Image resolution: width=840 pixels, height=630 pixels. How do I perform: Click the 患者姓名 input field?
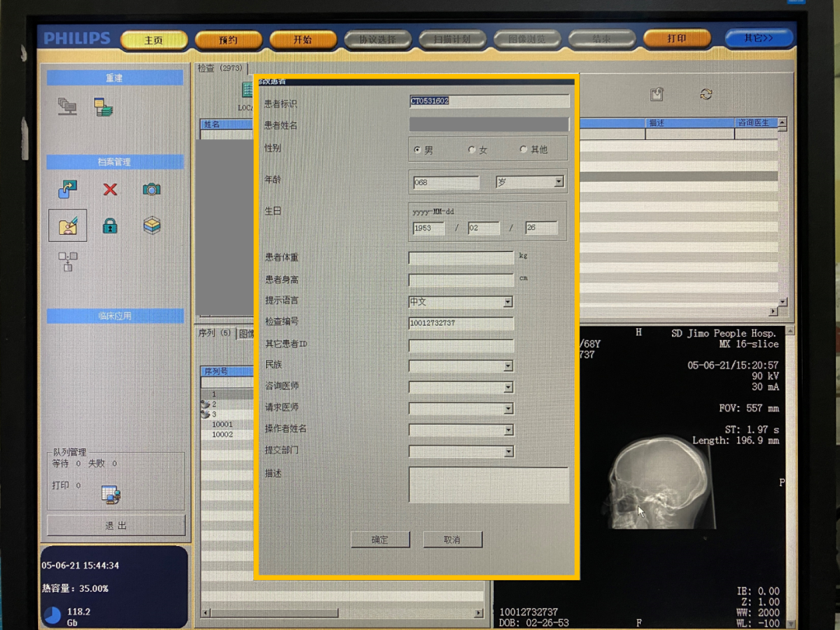tap(488, 124)
